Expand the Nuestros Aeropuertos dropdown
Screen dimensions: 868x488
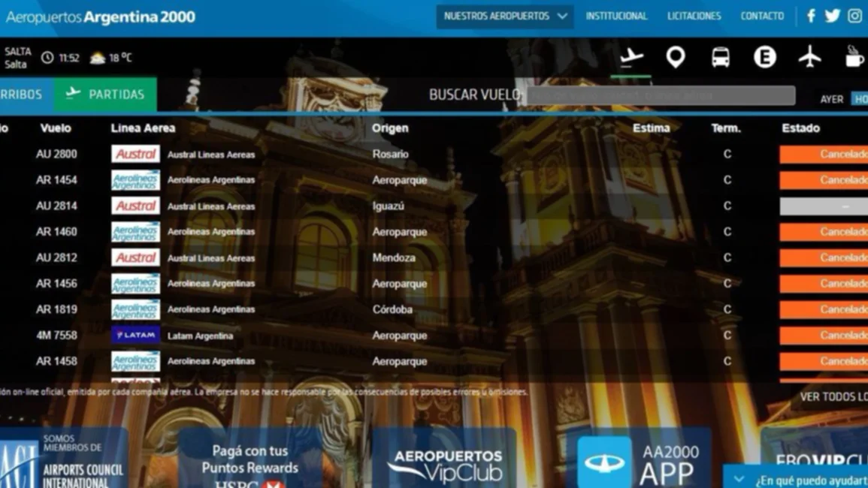point(504,17)
